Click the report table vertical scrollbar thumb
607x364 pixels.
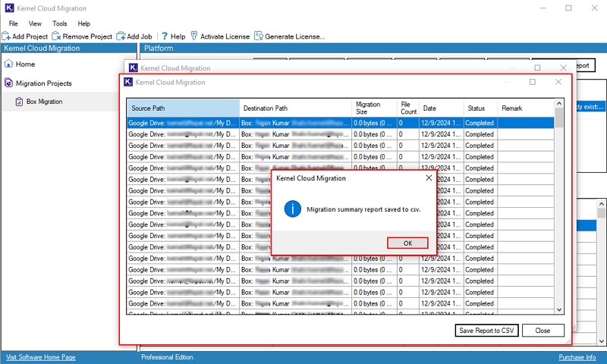[559, 118]
